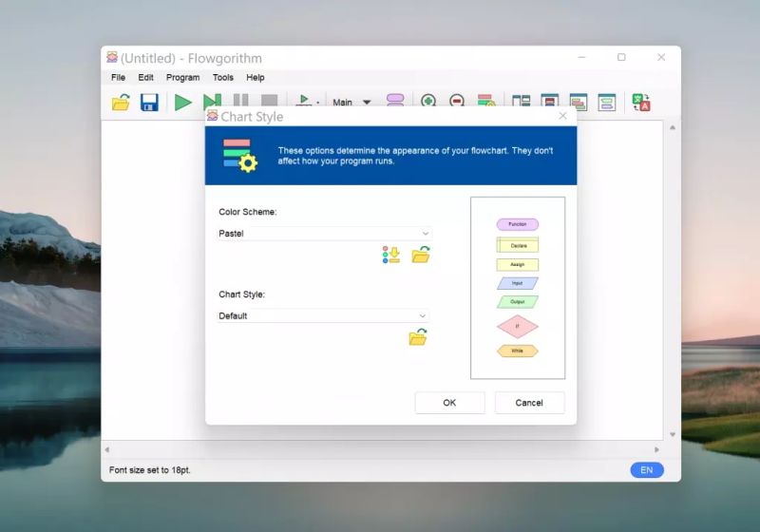This screenshot has height=532, width=760.
Task: Click the Flowgorithm title bar app icon
Action: click(112, 57)
